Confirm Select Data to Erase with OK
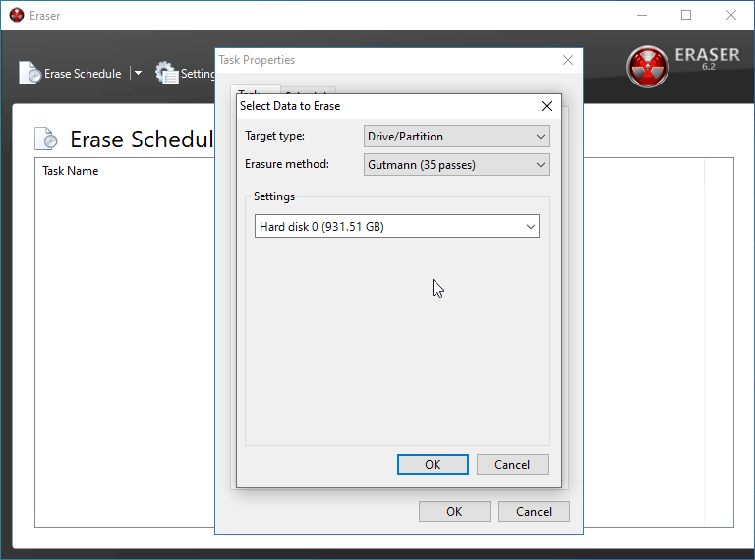The image size is (755, 560). [x=433, y=465]
